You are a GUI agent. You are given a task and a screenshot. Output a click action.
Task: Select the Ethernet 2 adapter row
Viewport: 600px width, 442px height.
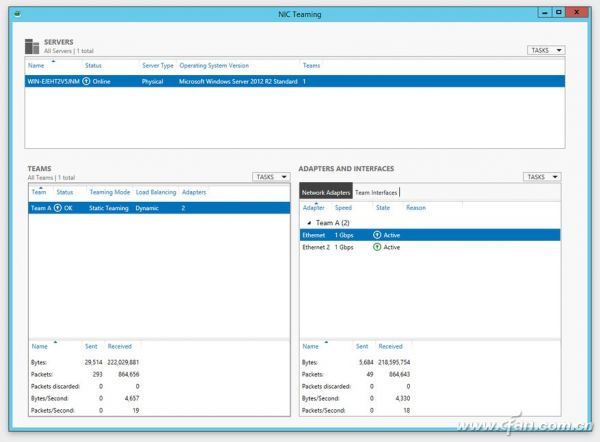(x=430, y=247)
